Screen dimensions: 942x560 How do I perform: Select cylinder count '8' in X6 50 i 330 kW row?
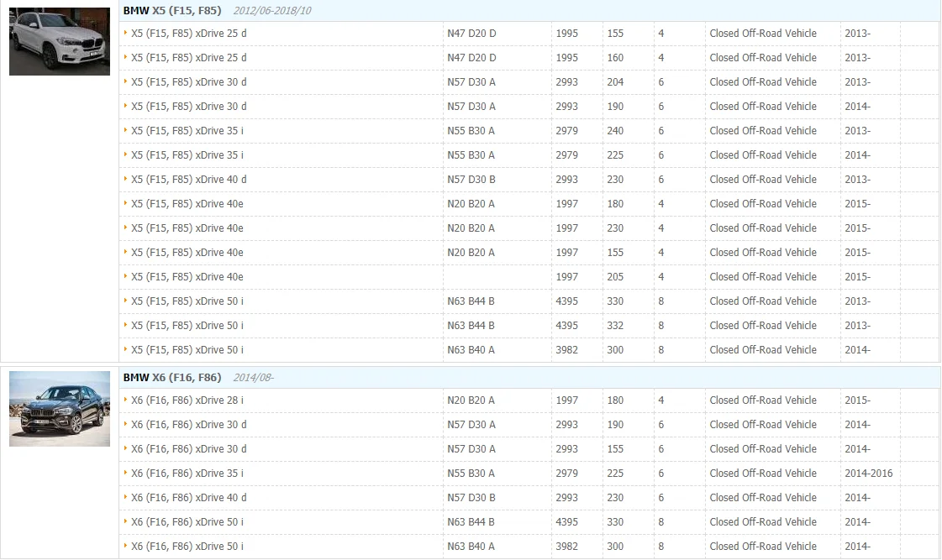[x=660, y=522]
